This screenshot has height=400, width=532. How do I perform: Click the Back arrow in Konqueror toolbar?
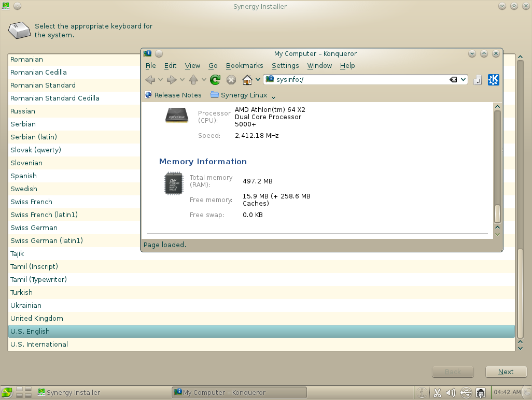click(x=150, y=80)
